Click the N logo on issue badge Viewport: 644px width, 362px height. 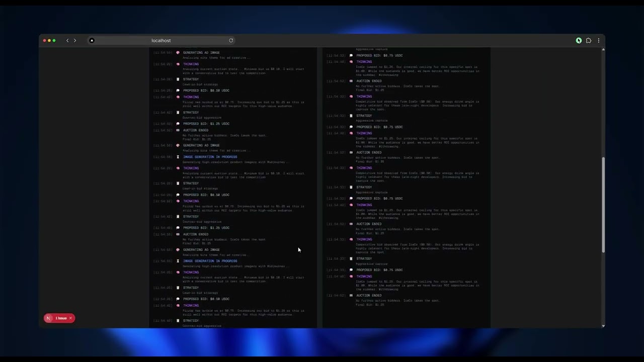pyautogui.click(x=48, y=318)
